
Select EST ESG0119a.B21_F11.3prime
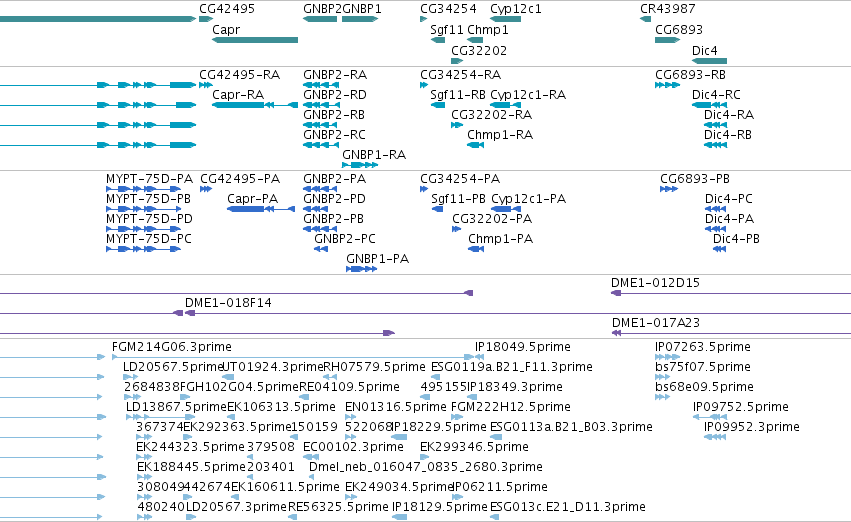coord(511,367)
